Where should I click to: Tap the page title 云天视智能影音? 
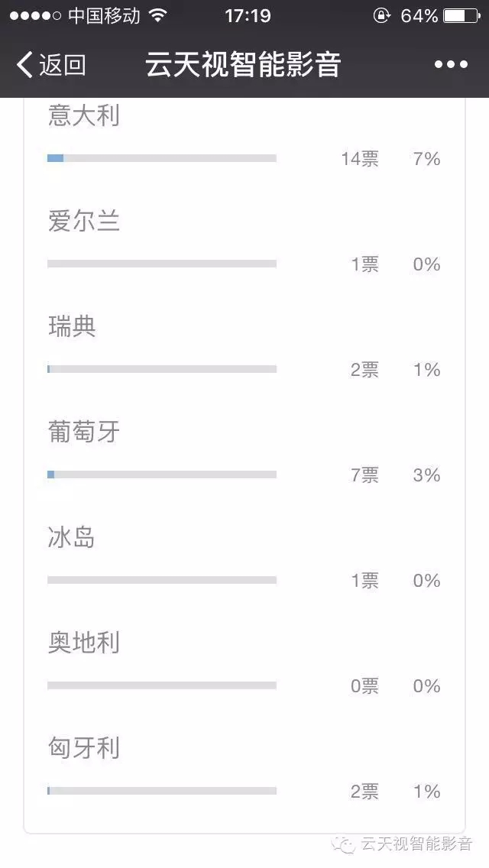[242, 65]
